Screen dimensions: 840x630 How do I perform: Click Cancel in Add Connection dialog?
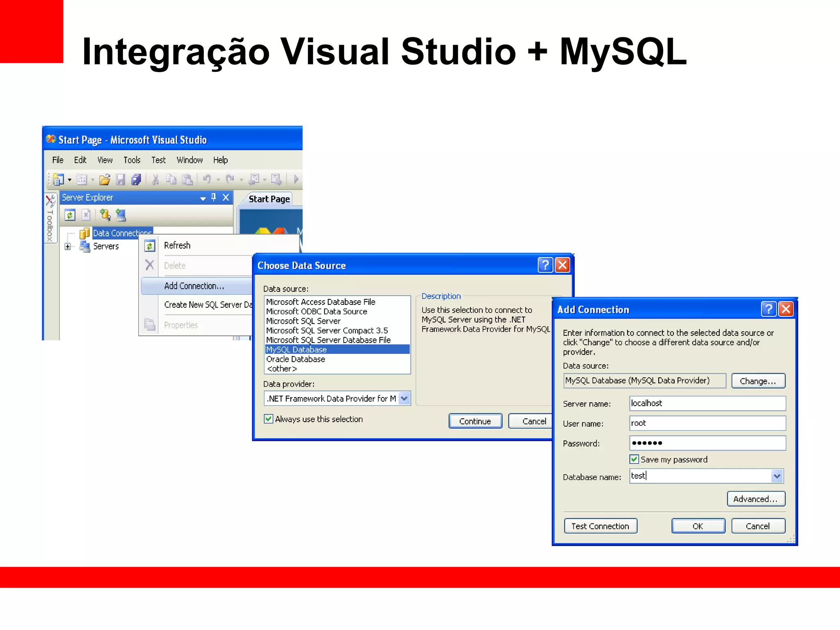758,526
